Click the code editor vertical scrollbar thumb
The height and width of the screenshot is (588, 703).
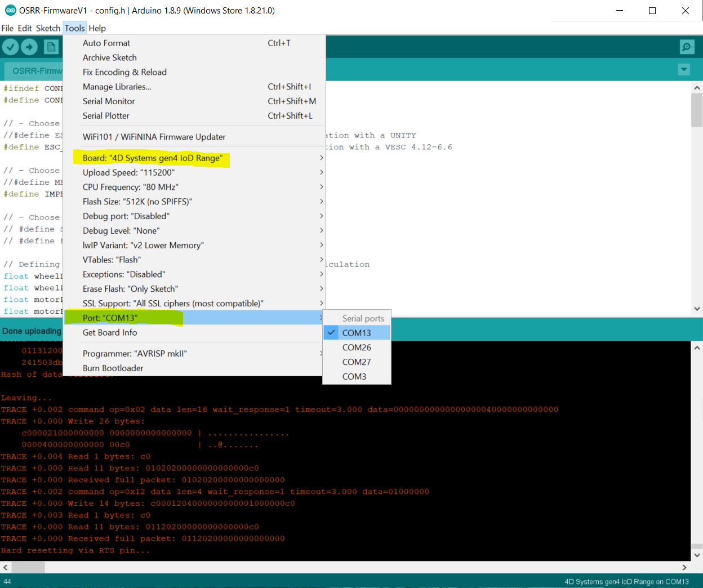pyautogui.click(x=697, y=110)
